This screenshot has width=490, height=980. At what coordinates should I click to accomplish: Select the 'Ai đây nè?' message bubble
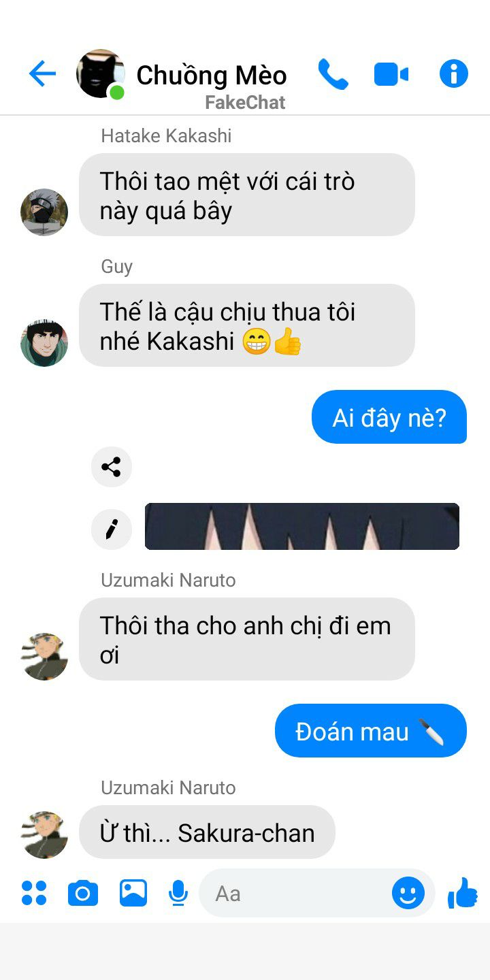[x=389, y=417]
